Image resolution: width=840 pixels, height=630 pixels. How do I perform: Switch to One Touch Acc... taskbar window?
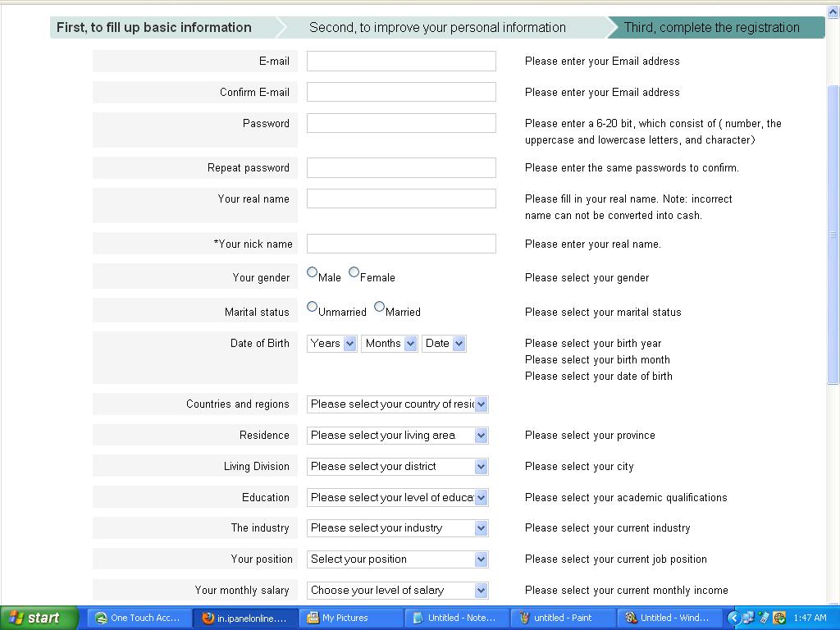coord(138,619)
